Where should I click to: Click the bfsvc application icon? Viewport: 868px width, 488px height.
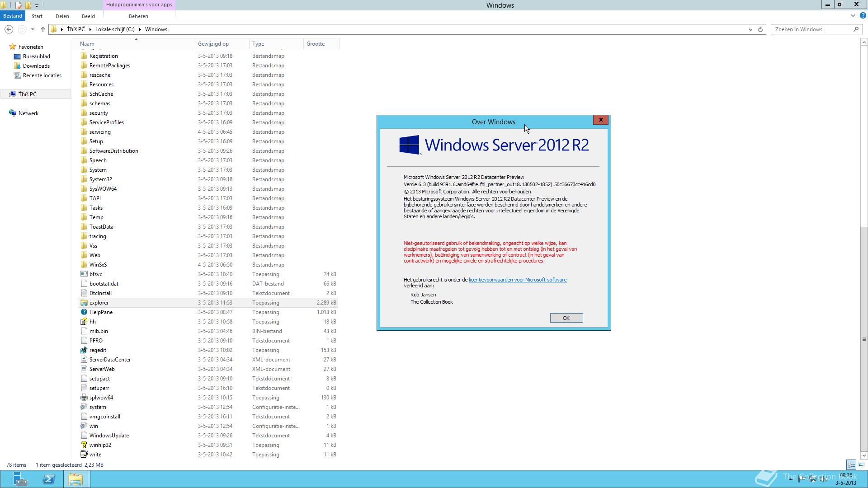[84, 274]
